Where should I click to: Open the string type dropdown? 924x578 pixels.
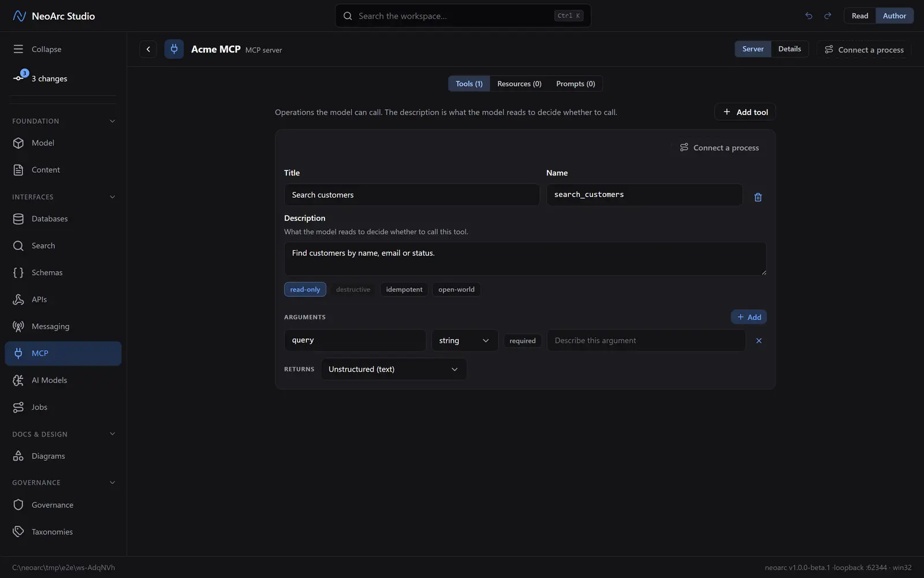[x=464, y=340]
